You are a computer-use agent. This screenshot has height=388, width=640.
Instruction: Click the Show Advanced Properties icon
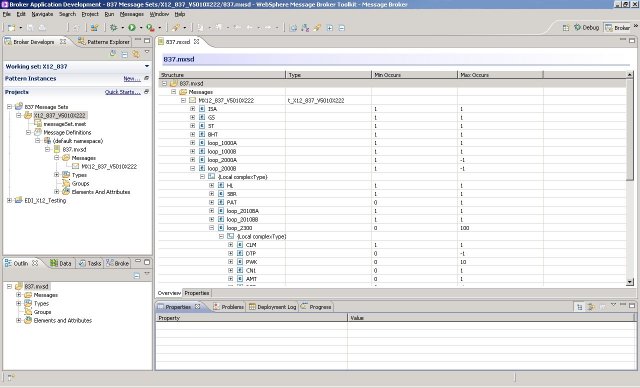point(591,307)
